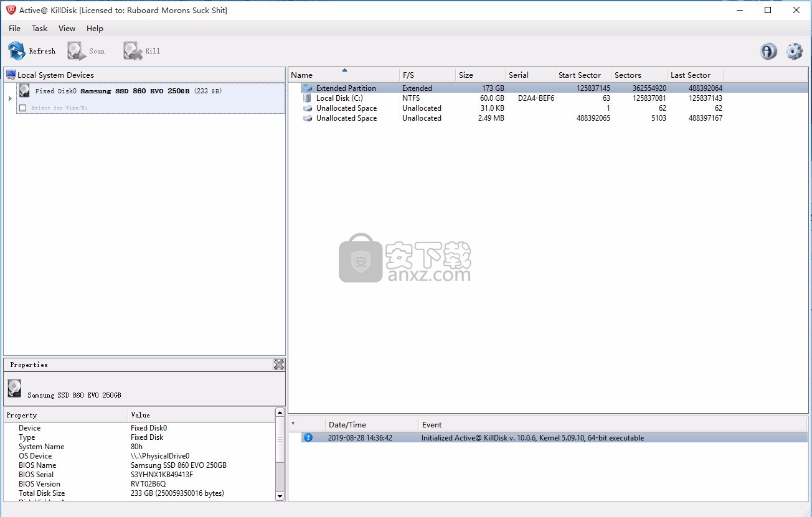Start the Scan toolbar action
812x517 pixels.
point(87,51)
